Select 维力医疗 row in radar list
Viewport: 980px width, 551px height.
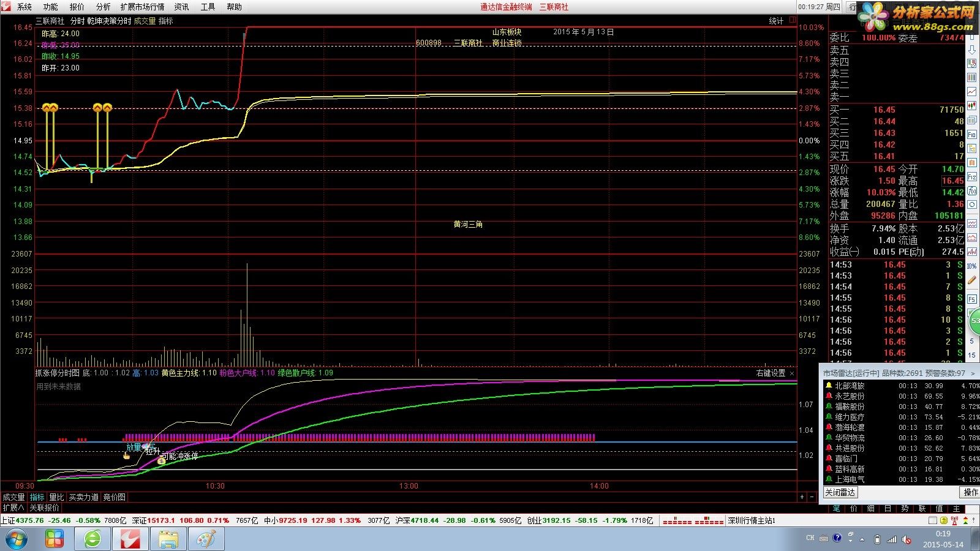[x=901, y=417]
